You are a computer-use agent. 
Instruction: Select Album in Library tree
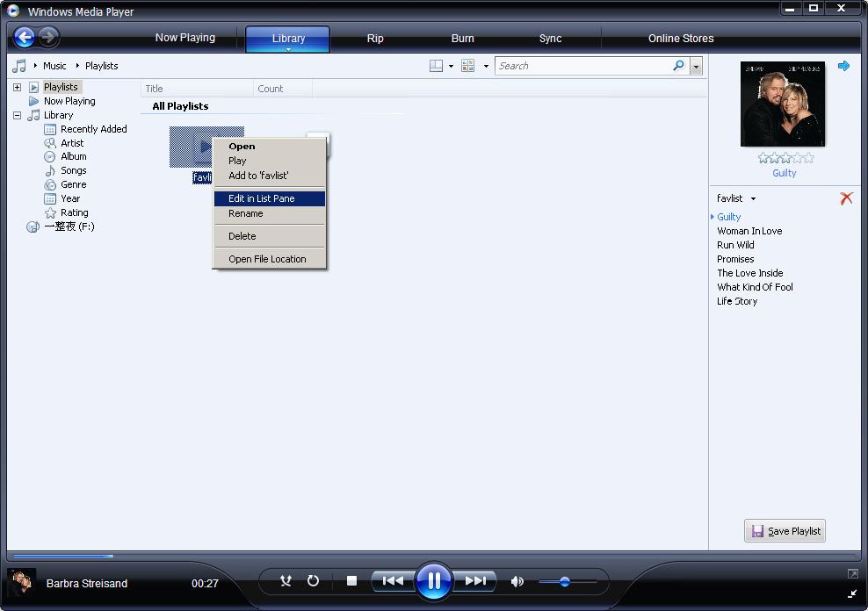pos(73,156)
